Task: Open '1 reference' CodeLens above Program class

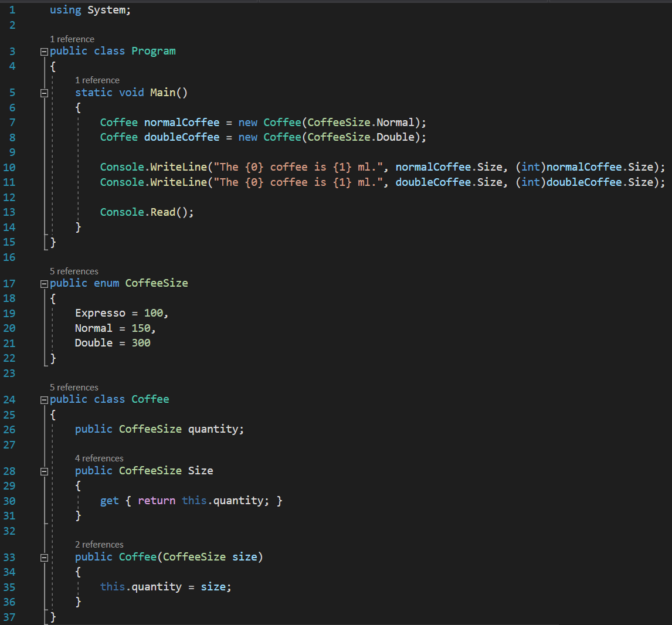Action: pos(72,39)
